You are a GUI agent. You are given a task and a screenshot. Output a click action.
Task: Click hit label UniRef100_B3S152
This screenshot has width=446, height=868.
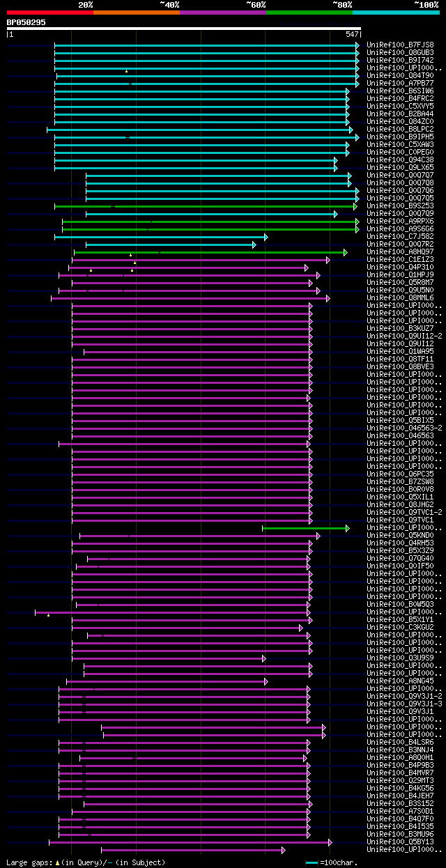[400, 803]
